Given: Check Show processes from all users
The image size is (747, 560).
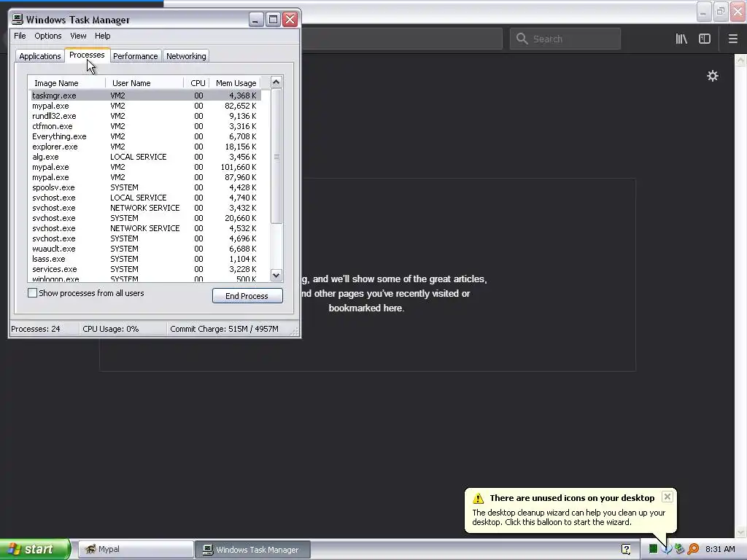Looking at the screenshot, I should pos(32,293).
